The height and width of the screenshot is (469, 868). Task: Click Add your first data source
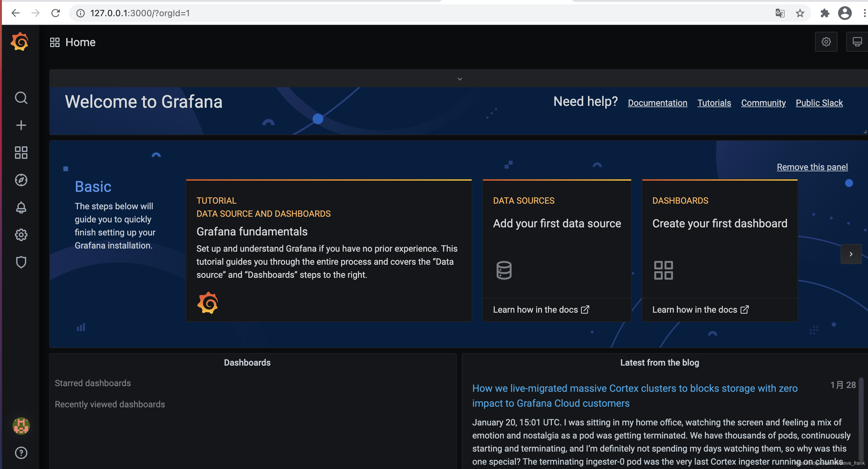[557, 223]
